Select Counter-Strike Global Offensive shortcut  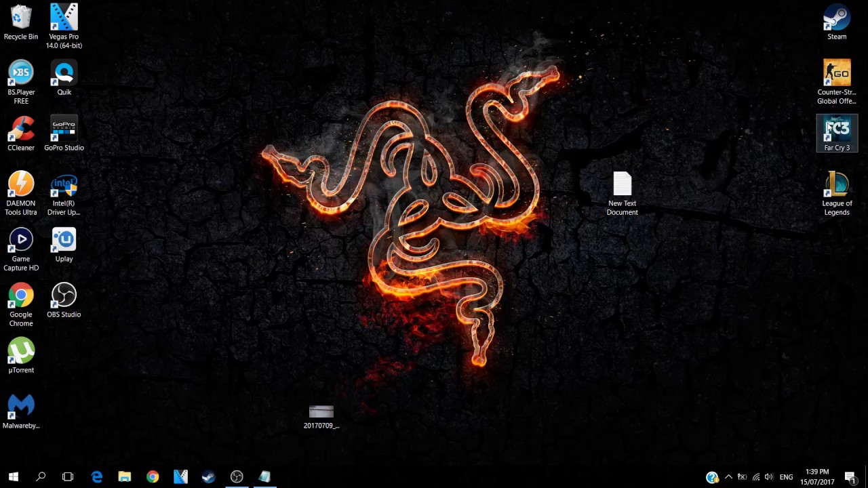point(837,82)
